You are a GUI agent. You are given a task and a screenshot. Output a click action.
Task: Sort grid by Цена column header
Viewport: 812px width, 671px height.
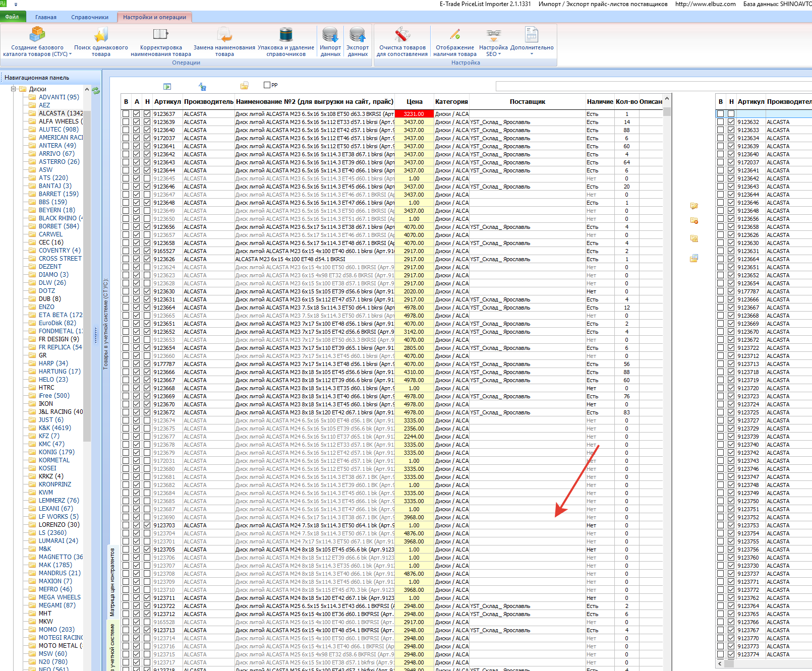(x=414, y=102)
